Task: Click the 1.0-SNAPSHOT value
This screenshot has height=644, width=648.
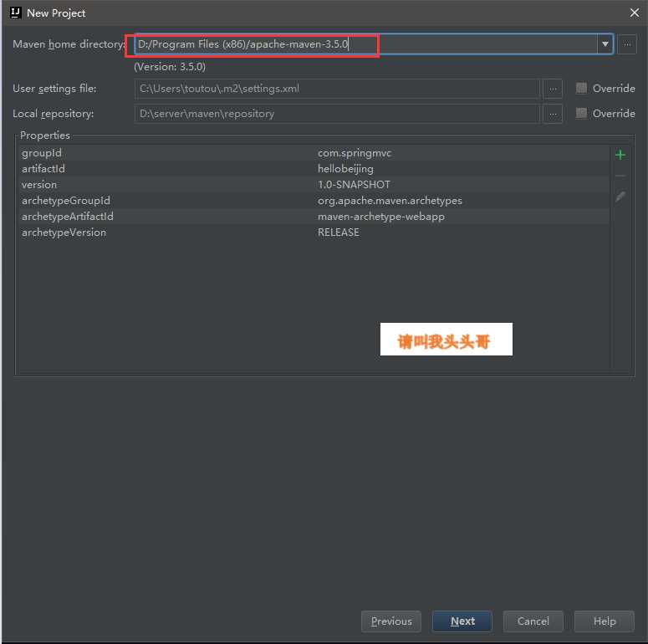Action: click(x=354, y=185)
